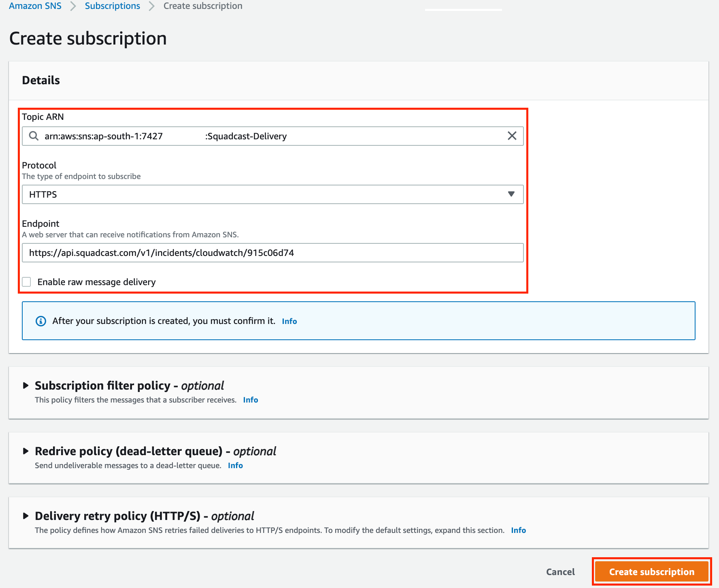
Task: Click 'The type of endpoint to subscribe' text
Action: (81, 176)
